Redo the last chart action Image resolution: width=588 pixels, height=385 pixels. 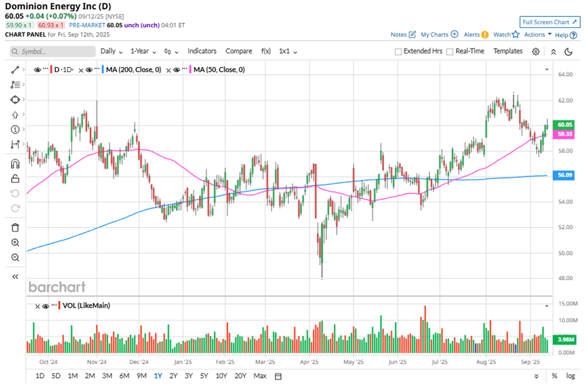[15, 208]
